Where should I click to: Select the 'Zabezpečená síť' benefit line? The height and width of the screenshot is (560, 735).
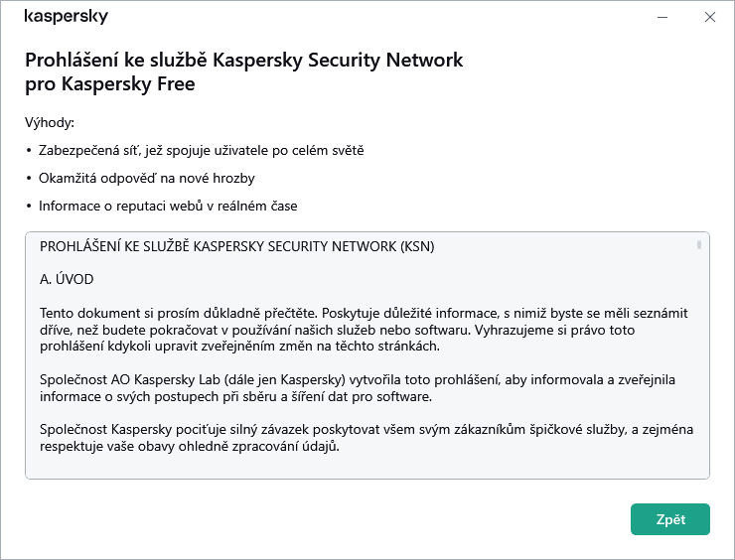point(201,151)
